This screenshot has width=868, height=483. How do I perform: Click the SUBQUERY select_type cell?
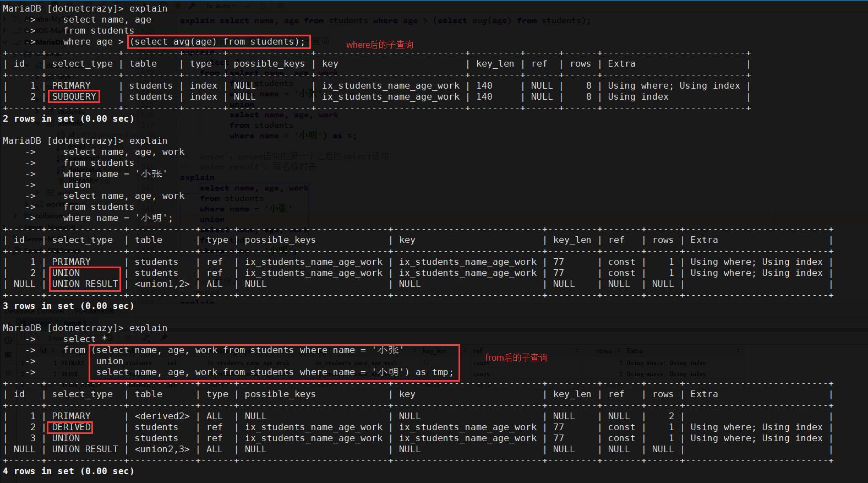(74, 97)
